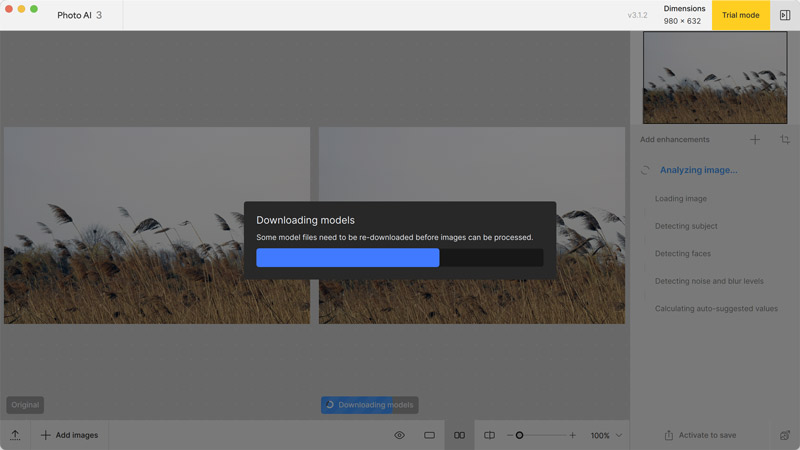
Task: Collapse the right sidebar panel icon
Action: [785, 15]
